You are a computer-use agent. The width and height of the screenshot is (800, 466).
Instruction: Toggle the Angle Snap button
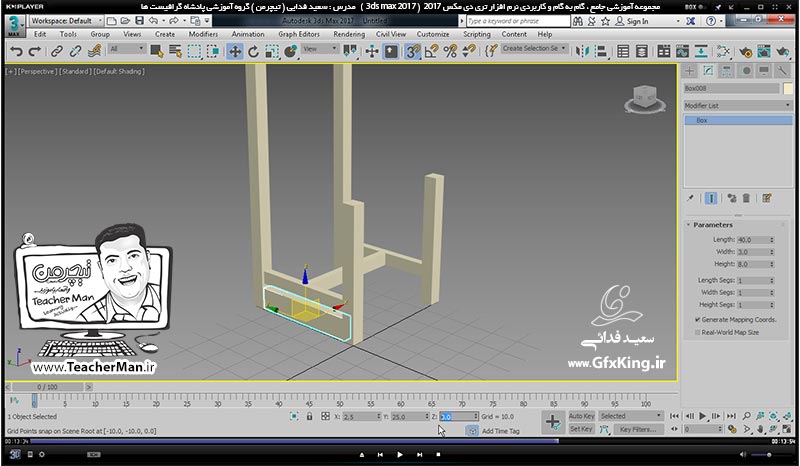point(432,51)
